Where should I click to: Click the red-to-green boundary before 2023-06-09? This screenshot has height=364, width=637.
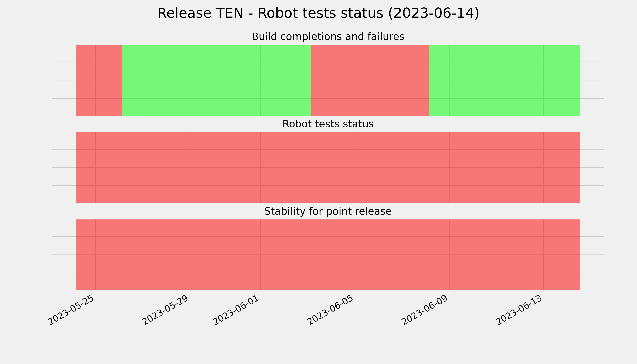coord(429,80)
